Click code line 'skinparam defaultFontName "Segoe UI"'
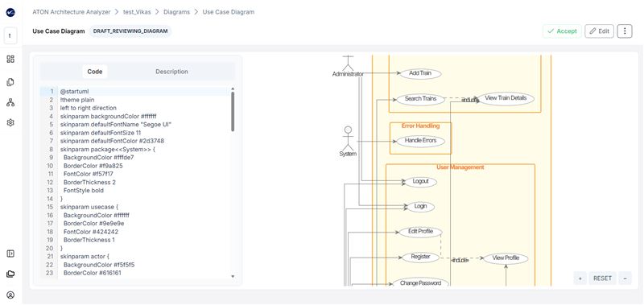Image resolution: width=644 pixels, height=305 pixels. coord(116,125)
